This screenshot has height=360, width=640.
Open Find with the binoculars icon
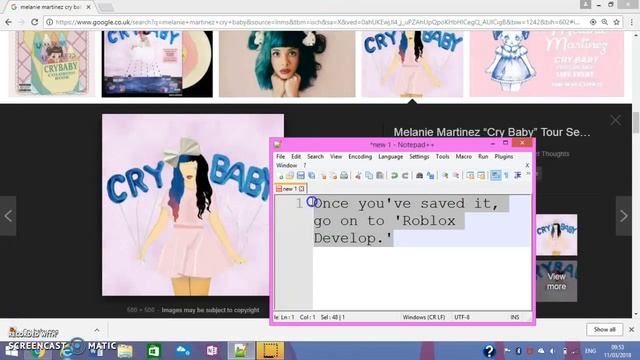[419, 176]
